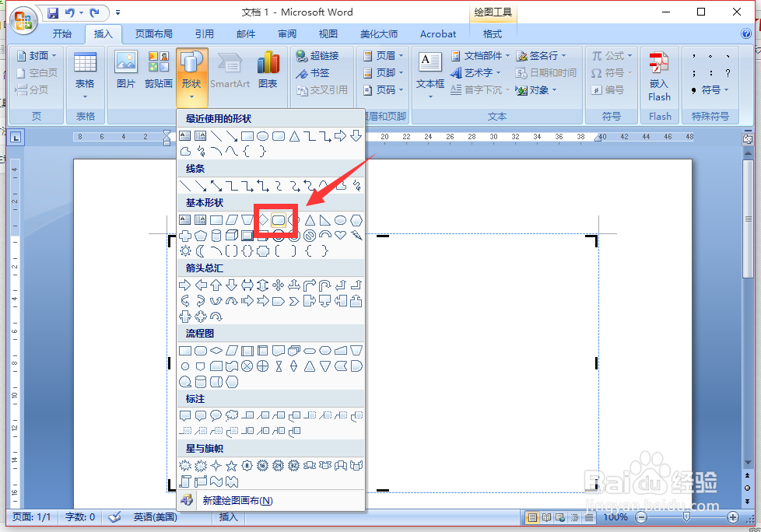The height and width of the screenshot is (532, 761).
Task: Click the zoom-in control on the zoom slider
Action: (x=731, y=516)
